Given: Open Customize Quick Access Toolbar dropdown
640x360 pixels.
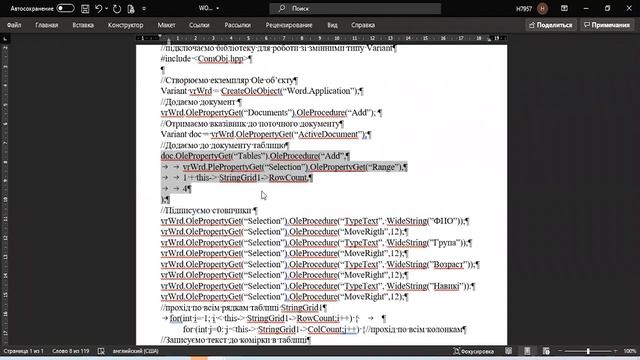Looking at the screenshot, I should [144, 8].
